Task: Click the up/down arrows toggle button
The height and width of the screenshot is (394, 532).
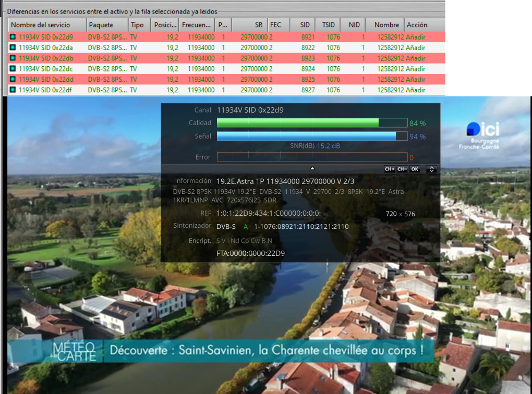Action: pyautogui.click(x=431, y=169)
